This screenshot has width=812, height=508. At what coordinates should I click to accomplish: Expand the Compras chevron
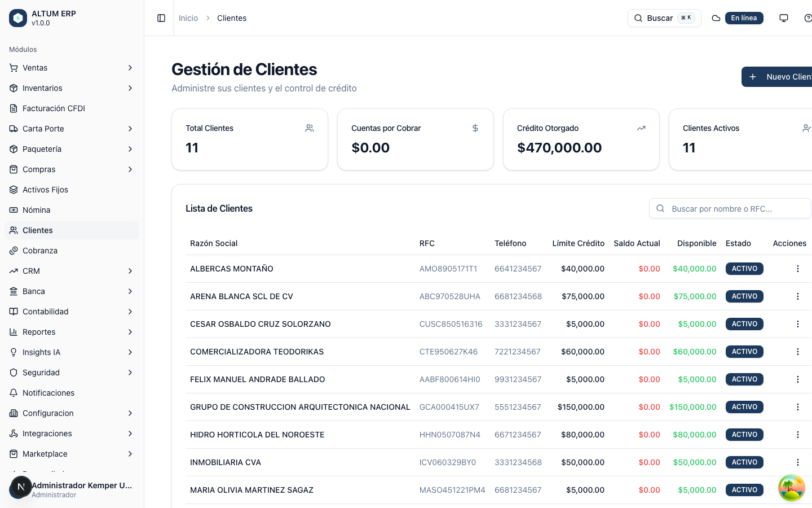tap(130, 169)
